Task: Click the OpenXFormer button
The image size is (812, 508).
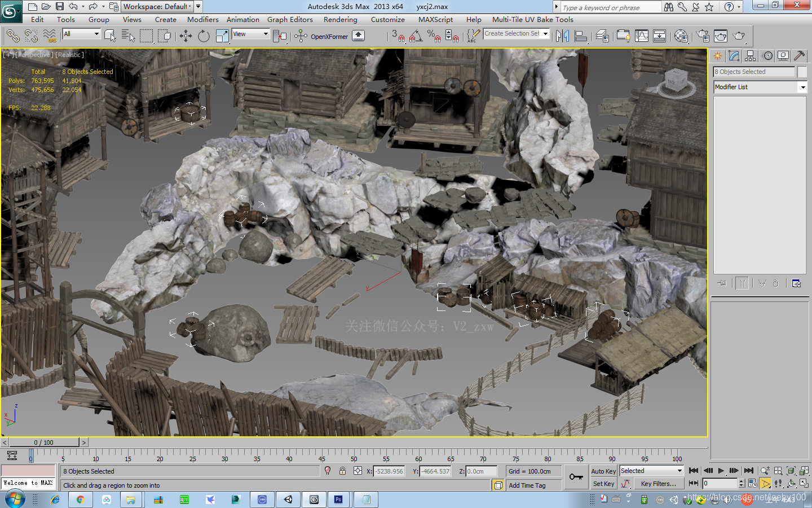Action: 329,36
